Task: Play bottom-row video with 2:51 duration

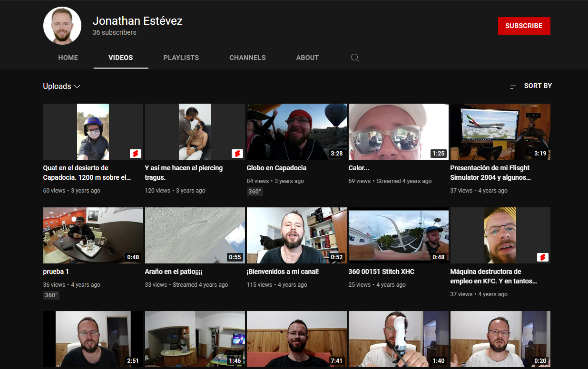Action: click(93, 339)
